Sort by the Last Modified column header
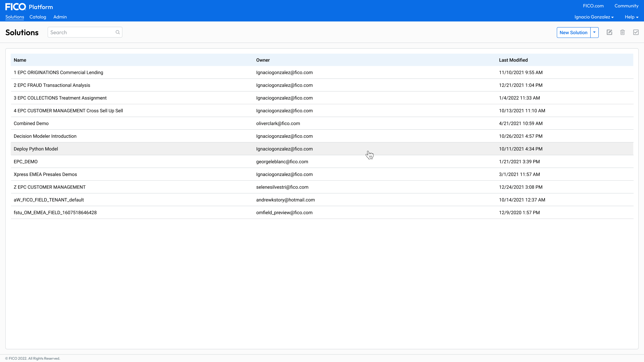 click(513, 60)
